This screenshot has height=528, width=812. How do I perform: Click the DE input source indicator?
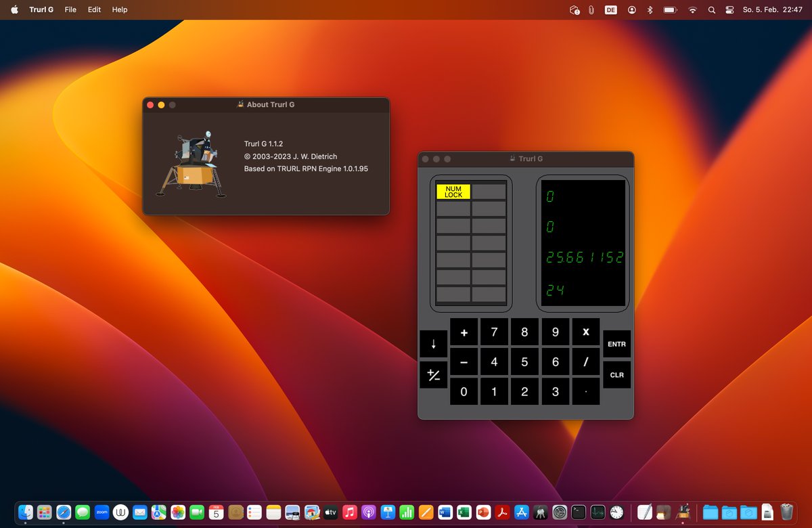[x=611, y=9]
